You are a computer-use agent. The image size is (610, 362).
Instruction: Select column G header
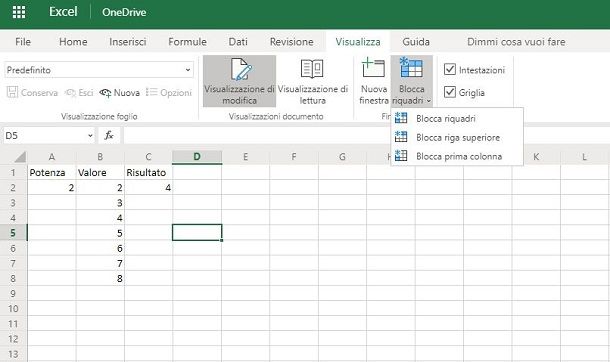342,157
